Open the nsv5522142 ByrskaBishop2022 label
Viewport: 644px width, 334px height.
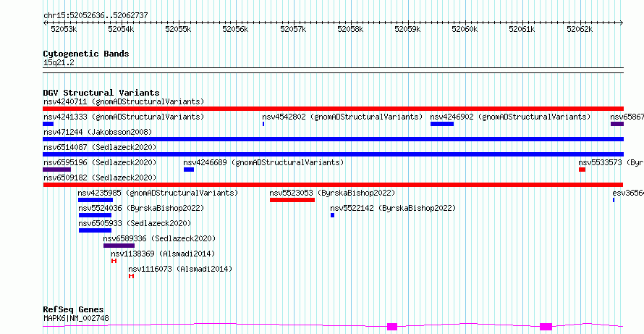click(393, 208)
